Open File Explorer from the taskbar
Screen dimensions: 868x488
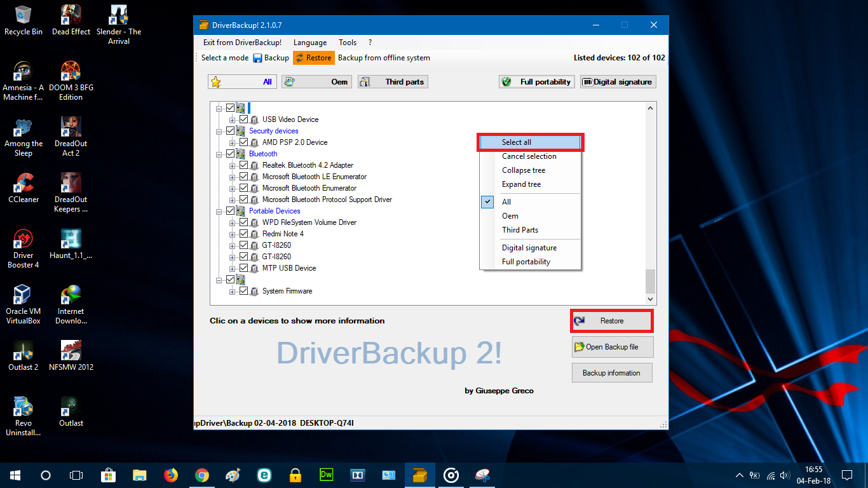point(140,475)
